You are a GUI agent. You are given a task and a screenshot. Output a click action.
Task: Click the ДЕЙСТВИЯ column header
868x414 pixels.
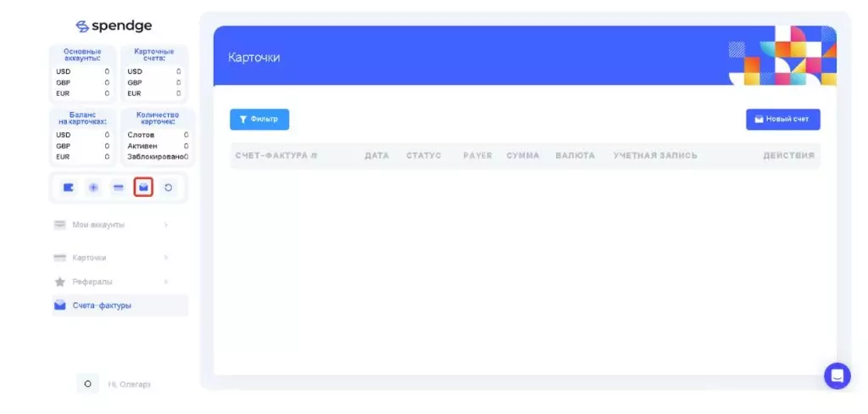(789, 156)
